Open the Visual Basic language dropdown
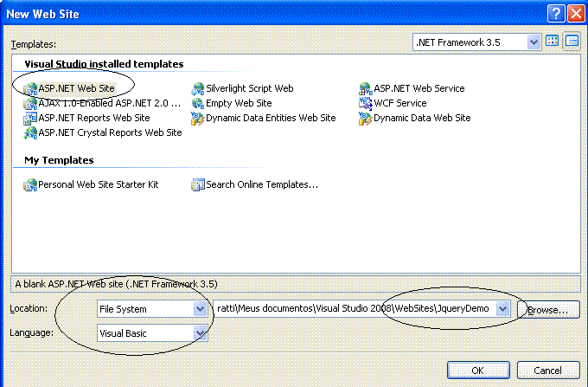588x387 pixels. 201,333
